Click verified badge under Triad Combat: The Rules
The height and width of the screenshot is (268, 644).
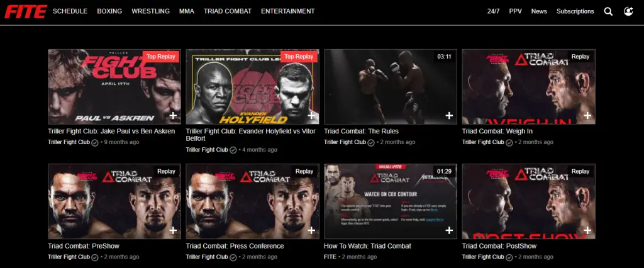(371, 143)
